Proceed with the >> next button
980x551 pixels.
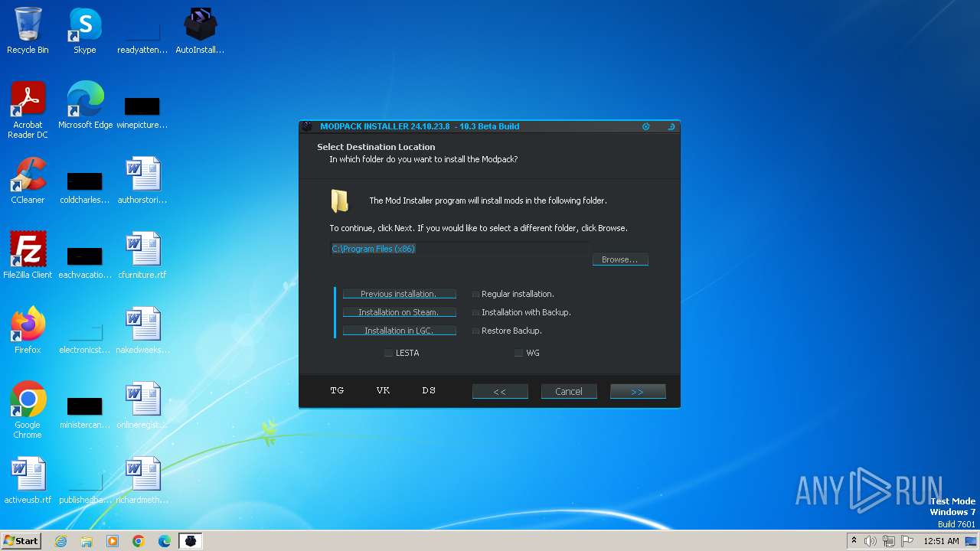(638, 391)
